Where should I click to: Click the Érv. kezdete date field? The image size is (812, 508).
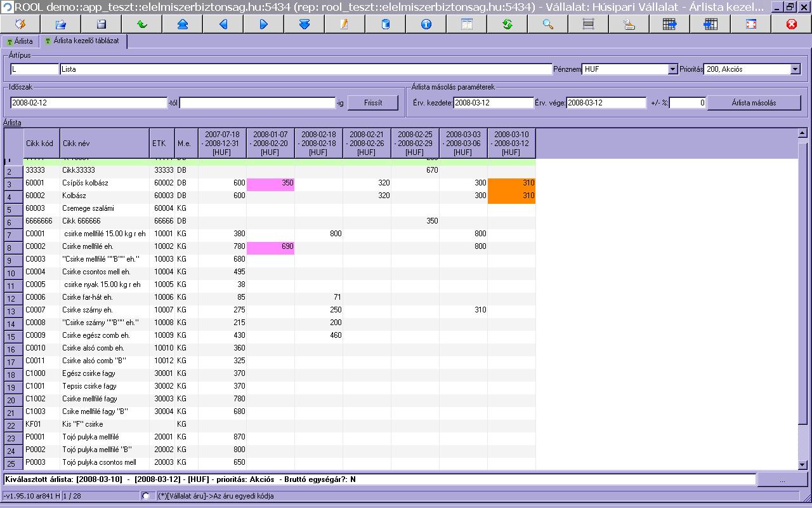pos(493,103)
